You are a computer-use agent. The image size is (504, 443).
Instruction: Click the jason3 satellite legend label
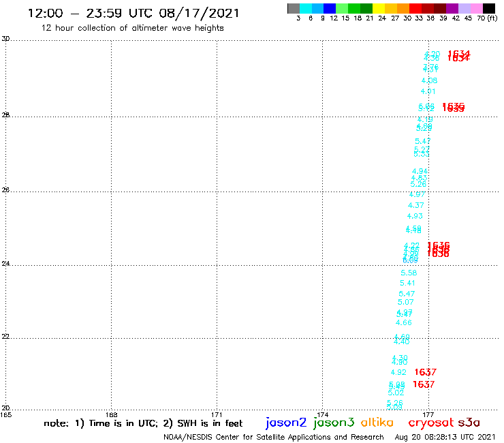334,423
